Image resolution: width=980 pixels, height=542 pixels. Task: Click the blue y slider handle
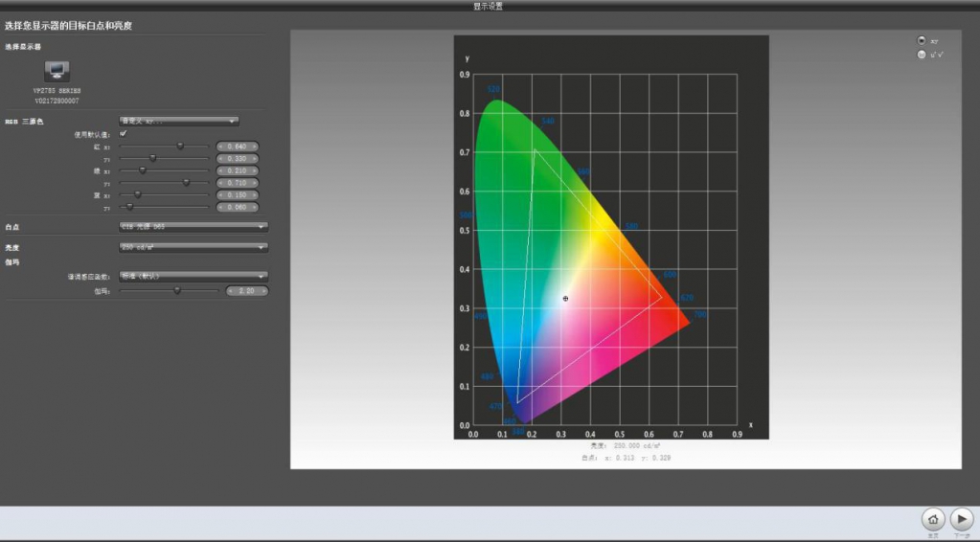[x=130, y=206]
